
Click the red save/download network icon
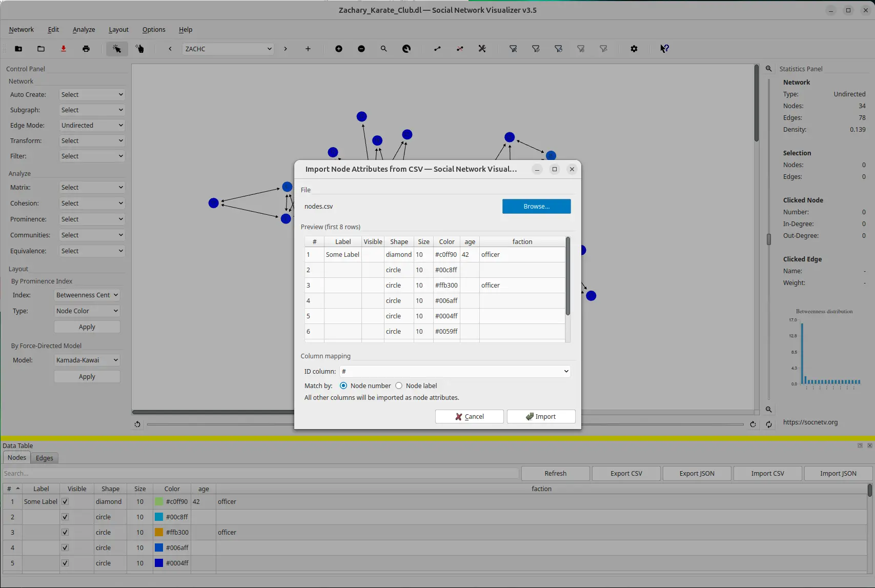64,49
